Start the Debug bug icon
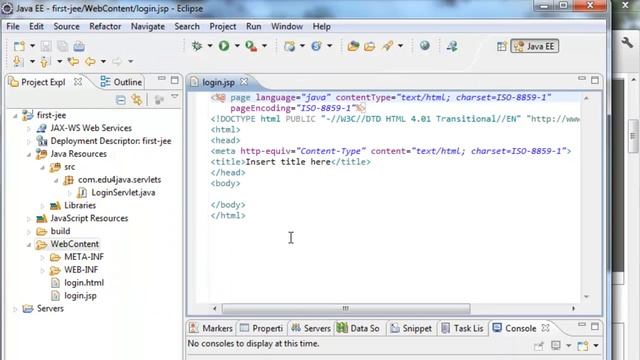The height and width of the screenshot is (360, 640). pyautogui.click(x=197, y=46)
